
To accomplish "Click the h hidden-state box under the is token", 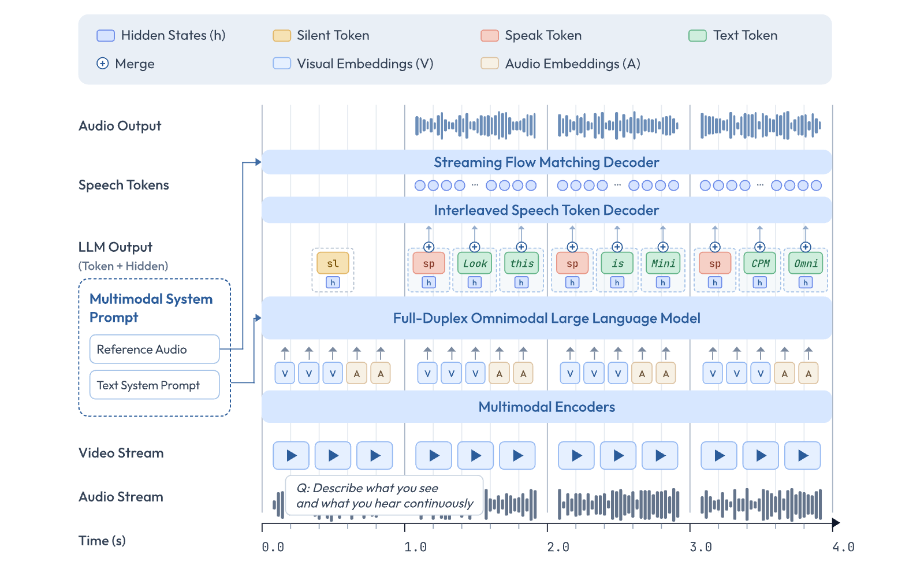I will [617, 282].
